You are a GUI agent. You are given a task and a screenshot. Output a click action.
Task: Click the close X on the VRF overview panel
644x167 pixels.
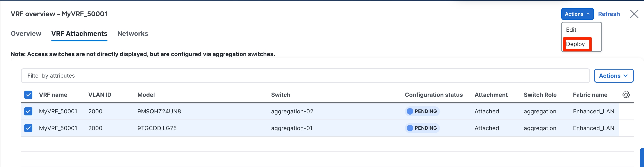click(x=634, y=14)
